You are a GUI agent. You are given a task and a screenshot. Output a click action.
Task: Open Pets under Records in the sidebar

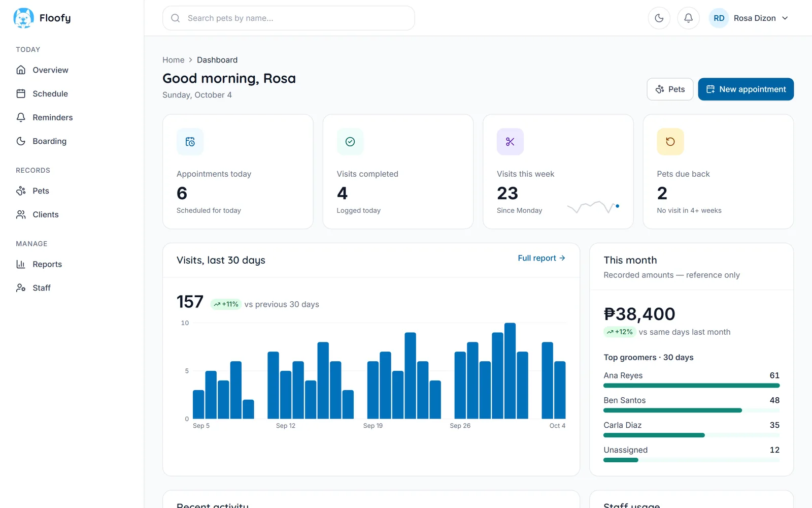(72, 191)
